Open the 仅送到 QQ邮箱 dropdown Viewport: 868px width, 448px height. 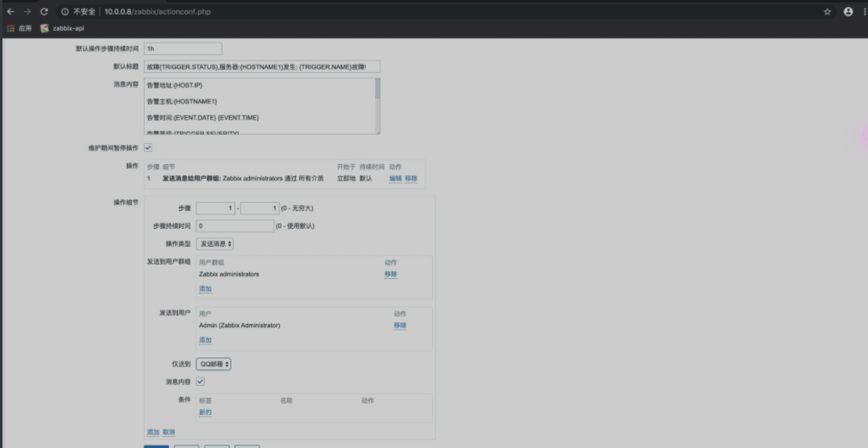tap(213, 364)
